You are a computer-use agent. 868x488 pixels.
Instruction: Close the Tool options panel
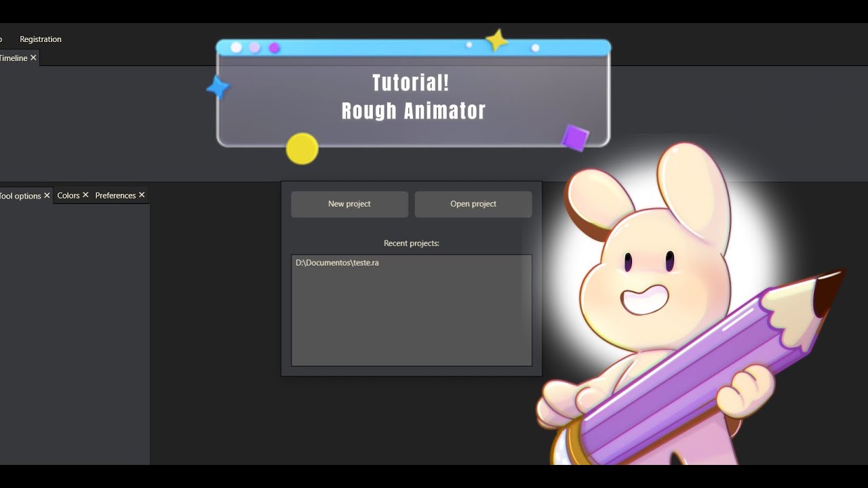coord(47,195)
